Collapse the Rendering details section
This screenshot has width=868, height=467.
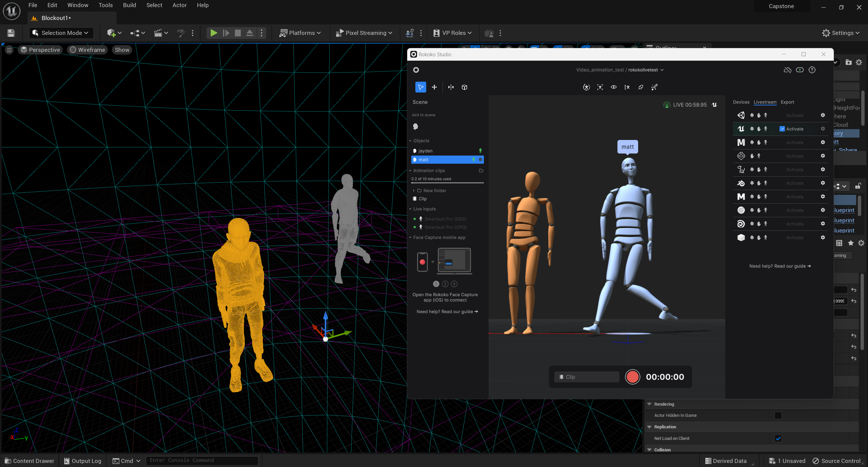(649, 404)
